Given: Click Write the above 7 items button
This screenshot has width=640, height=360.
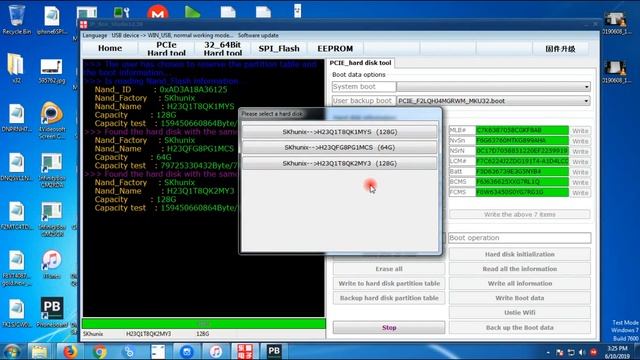Looking at the screenshot, I should tap(520, 214).
